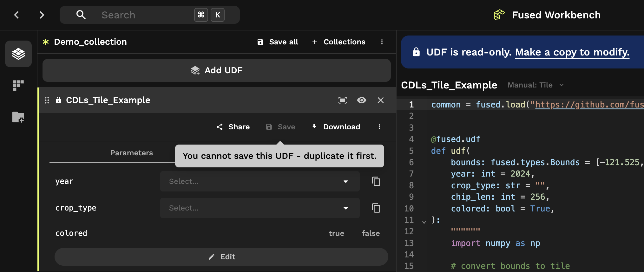Viewport: 644px width, 272px height.
Task: Click the read-only banner lock icon
Action: 416,52
